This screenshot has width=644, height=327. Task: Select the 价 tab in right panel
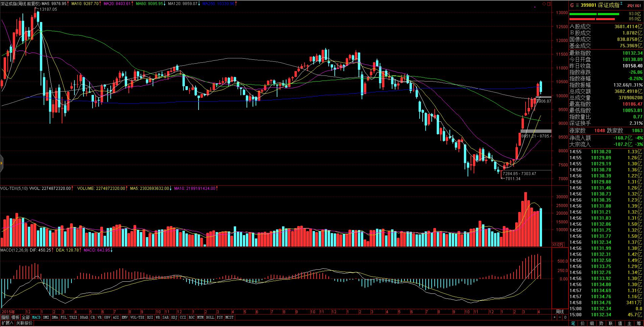click(x=582, y=323)
